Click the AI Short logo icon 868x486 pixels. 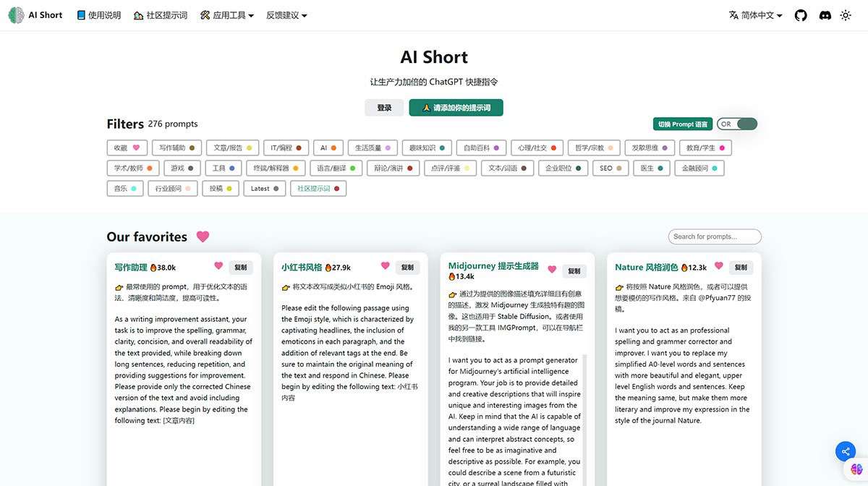coord(16,15)
